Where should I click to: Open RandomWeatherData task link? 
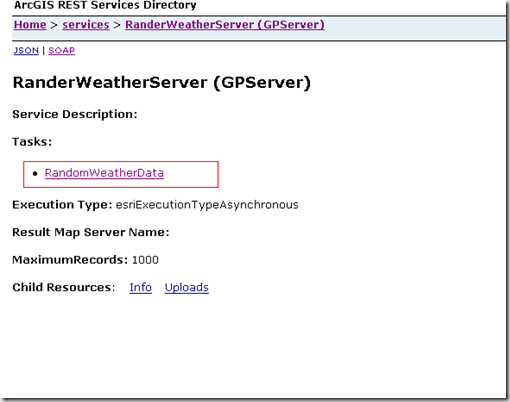[104, 173]
